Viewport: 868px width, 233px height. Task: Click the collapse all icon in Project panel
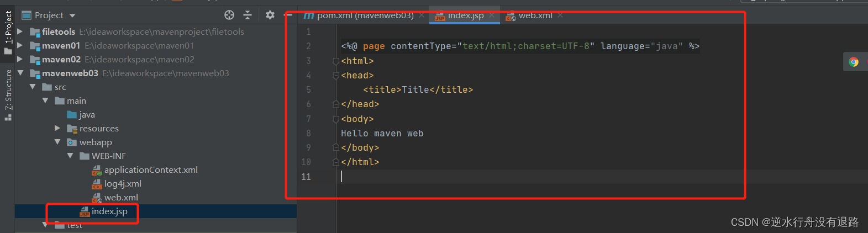(x=248, y=15)
